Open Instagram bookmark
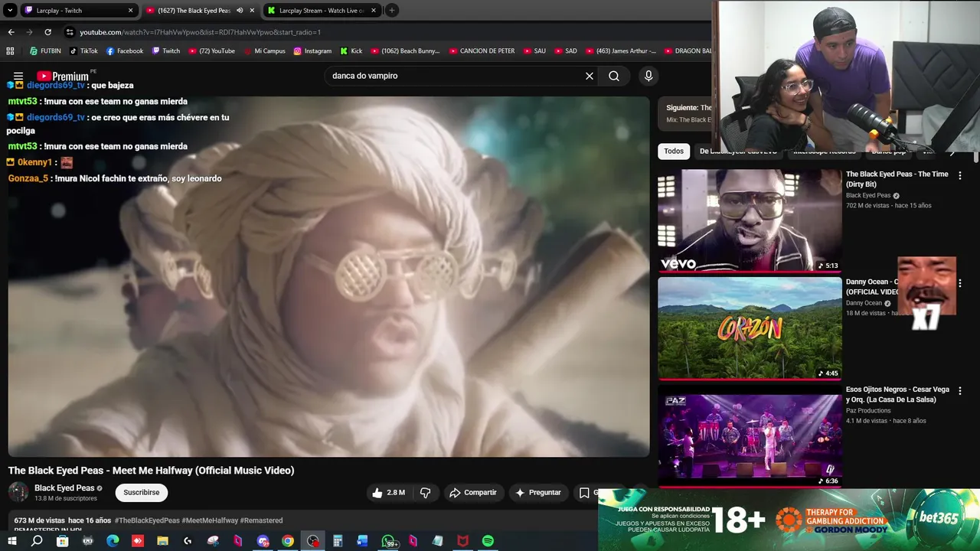980x551 pixels. coord(312,51)
